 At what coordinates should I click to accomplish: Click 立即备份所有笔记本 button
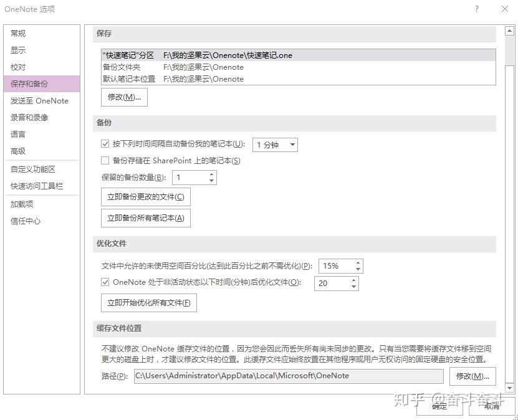coord(146,218)
